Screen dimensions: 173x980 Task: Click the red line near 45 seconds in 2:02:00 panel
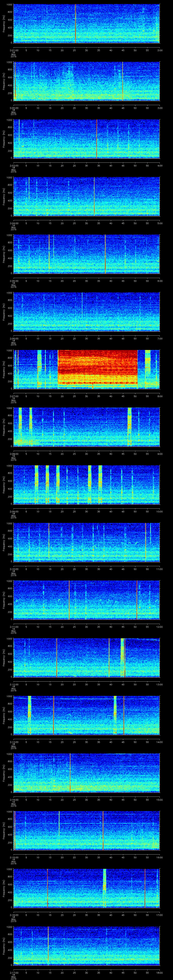point(122,81)
